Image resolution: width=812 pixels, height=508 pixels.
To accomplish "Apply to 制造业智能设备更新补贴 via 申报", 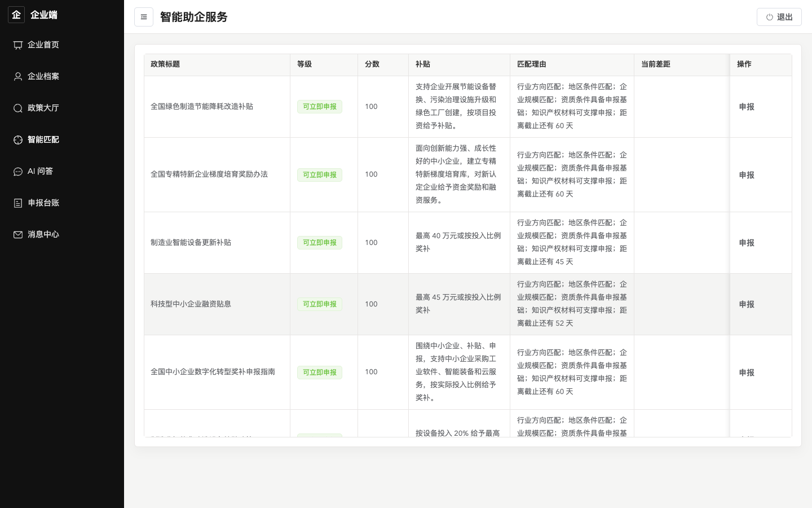I will [747, 243].
